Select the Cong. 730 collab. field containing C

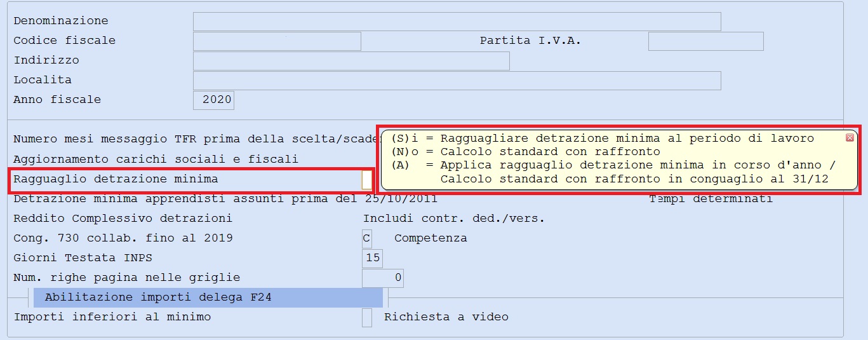tap(367, 238)
